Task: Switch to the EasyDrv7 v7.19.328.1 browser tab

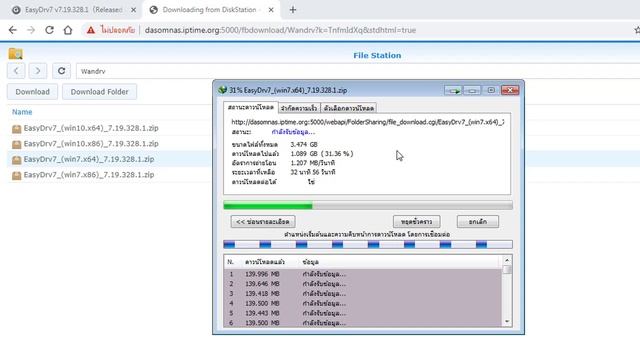Action: tap(73, 10)
